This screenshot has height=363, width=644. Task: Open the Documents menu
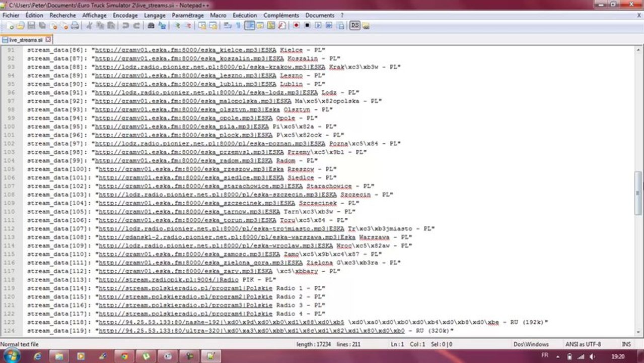320,15
